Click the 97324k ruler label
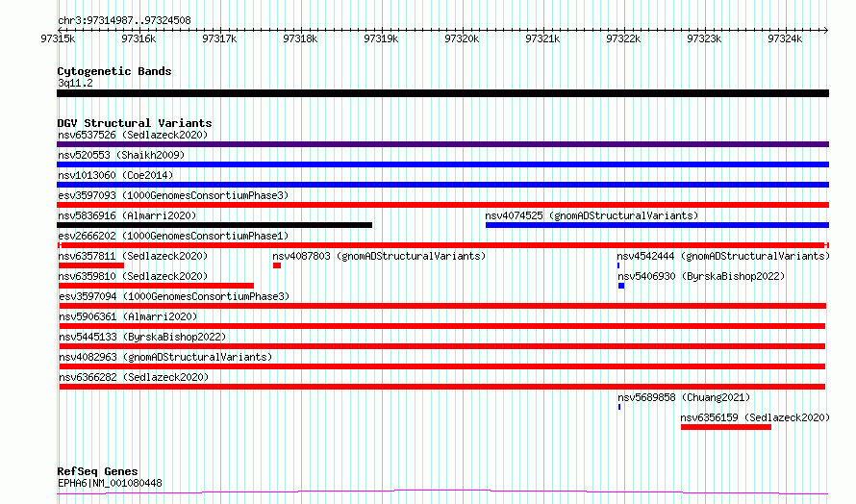856x504 pixels. 785,38
